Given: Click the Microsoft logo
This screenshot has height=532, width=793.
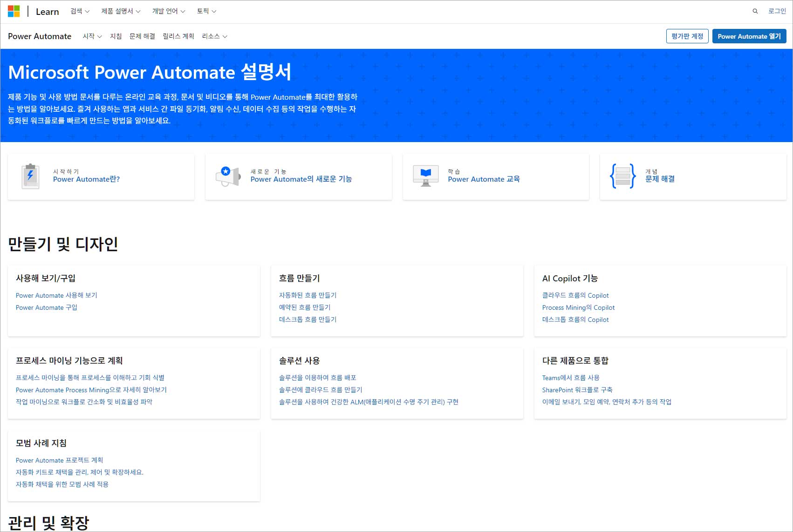Looking at the screenshot, I should point(14,11).
